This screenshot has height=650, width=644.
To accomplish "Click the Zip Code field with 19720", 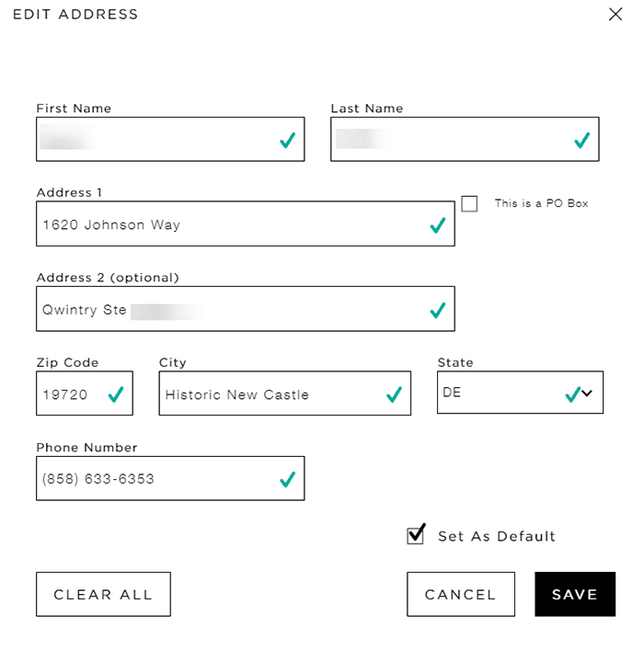I will (69, 394).
